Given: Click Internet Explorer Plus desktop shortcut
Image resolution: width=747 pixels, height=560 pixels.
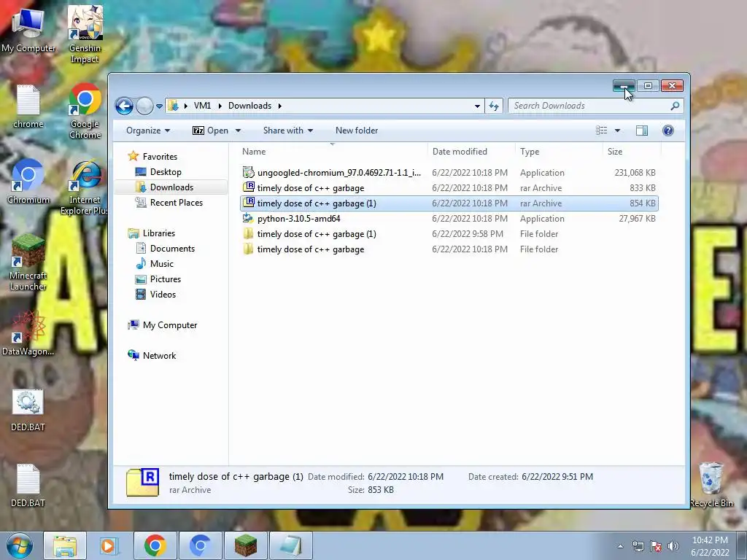Looking at the screenshot, I should tap(85, 187).
